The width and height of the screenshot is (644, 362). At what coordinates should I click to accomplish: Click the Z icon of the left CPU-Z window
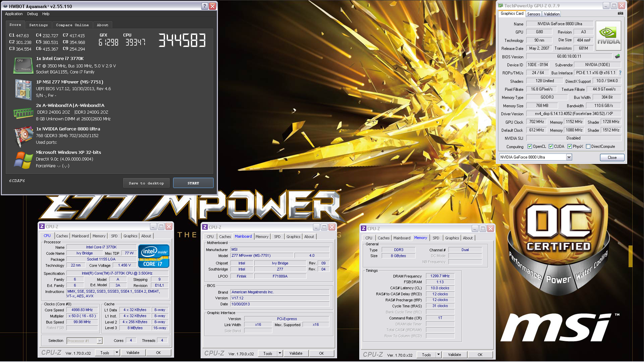point(42,227)
